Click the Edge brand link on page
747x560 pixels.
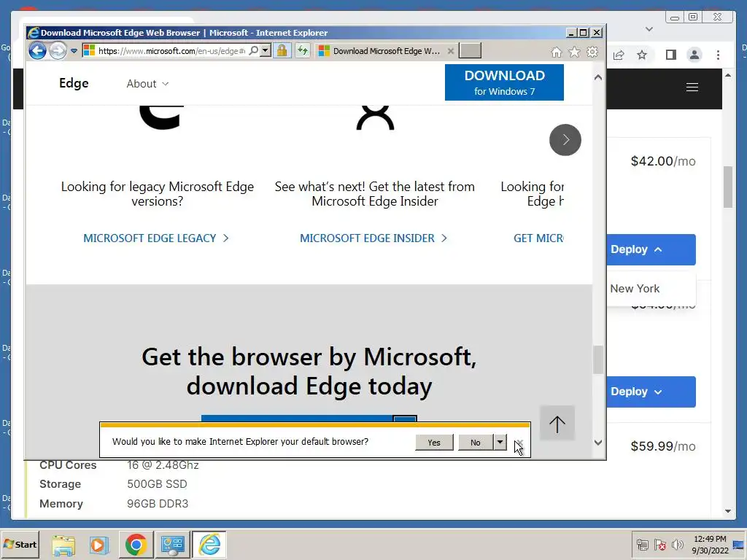point(74,83)
